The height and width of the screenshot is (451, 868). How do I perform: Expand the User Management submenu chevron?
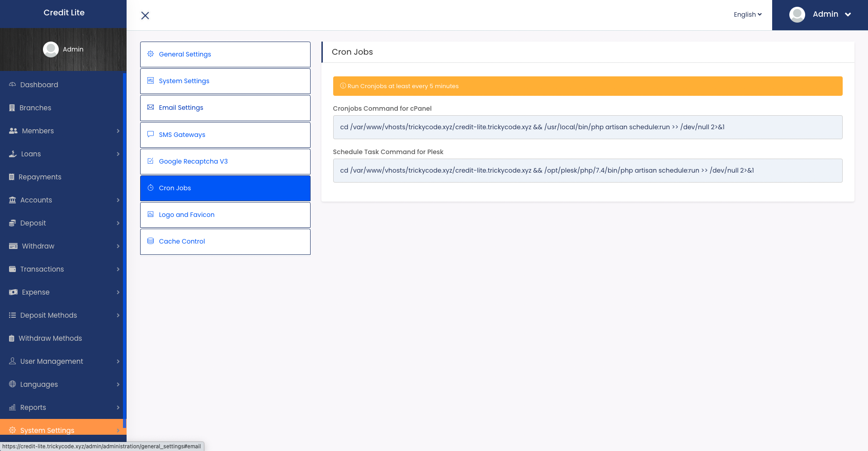(118, 361)
